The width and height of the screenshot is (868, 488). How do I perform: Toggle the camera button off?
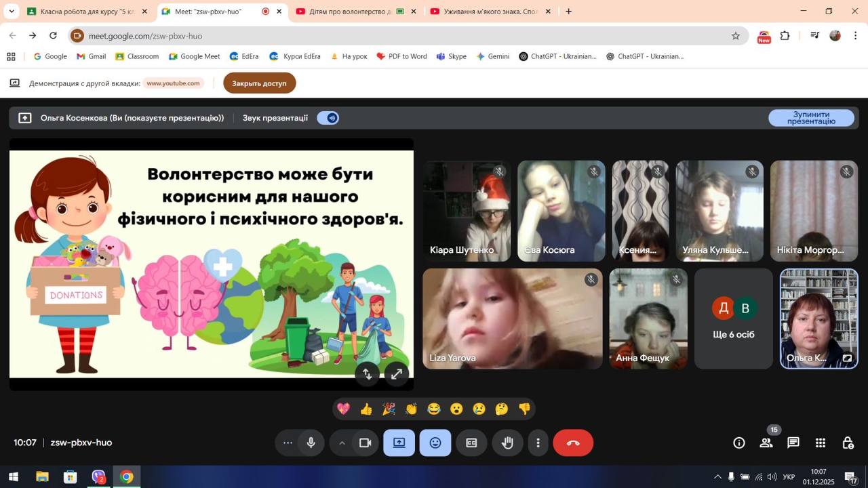click(x=366, y=443)
